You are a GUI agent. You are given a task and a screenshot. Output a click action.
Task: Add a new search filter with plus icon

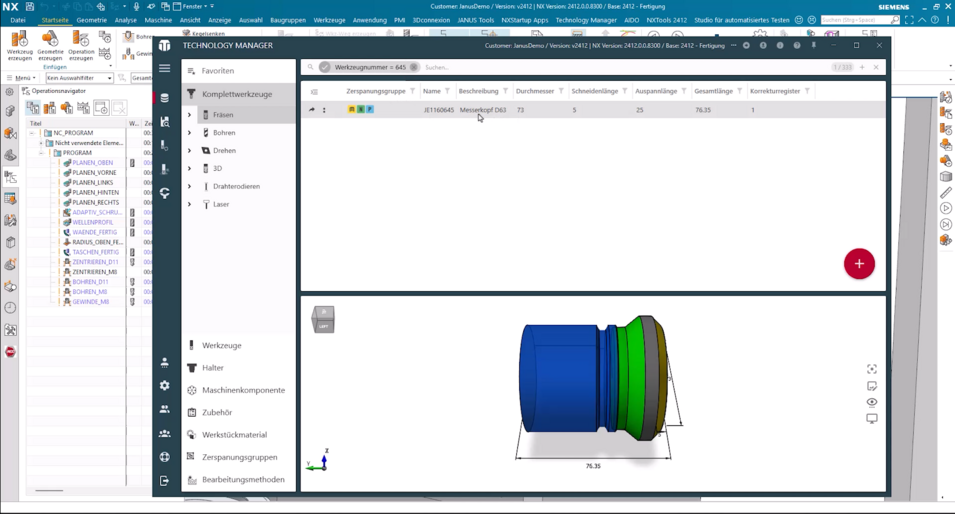coord(862,67)
